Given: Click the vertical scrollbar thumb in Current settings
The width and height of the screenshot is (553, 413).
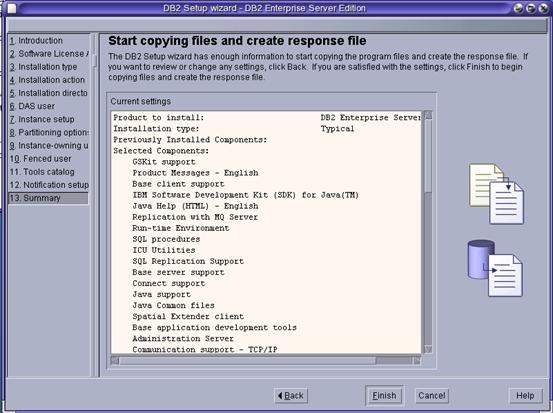Looking at the screenshot, I should point(428,156).
